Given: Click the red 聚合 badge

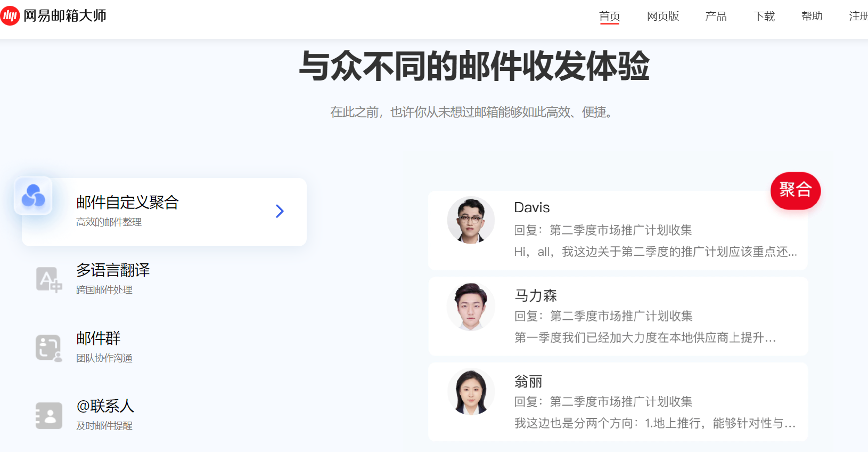Looking at the screenshot, I should pos(795,190).
